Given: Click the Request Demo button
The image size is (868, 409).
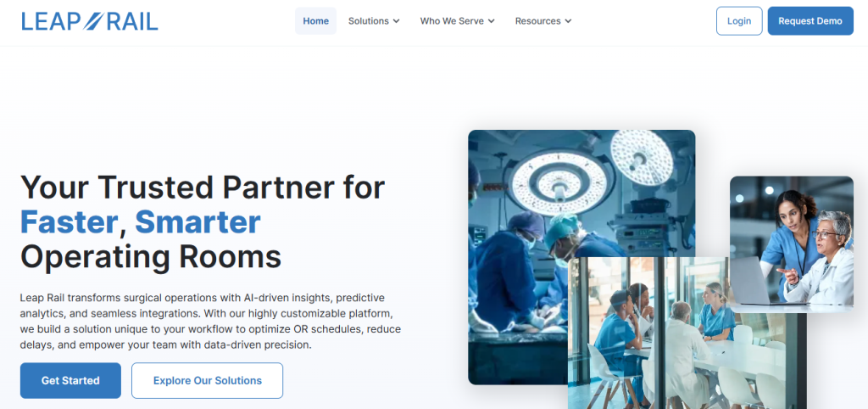Looking at the screenshot, I should click(x=810, y=21).
